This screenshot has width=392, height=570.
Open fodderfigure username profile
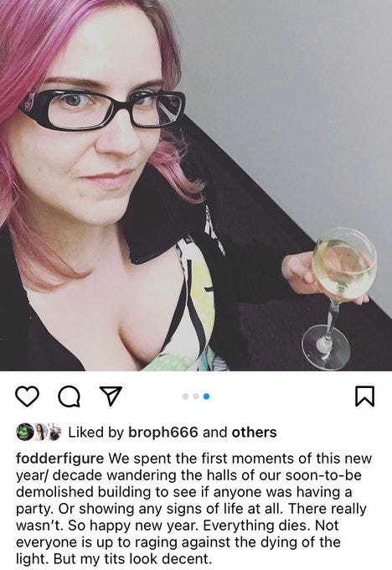pyautogui.click(x=60, y=458)
